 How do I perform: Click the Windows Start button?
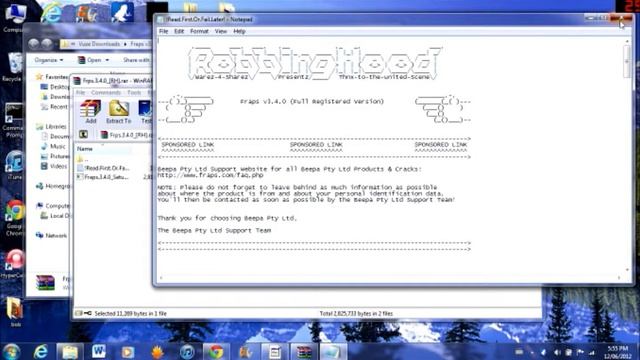11,351
